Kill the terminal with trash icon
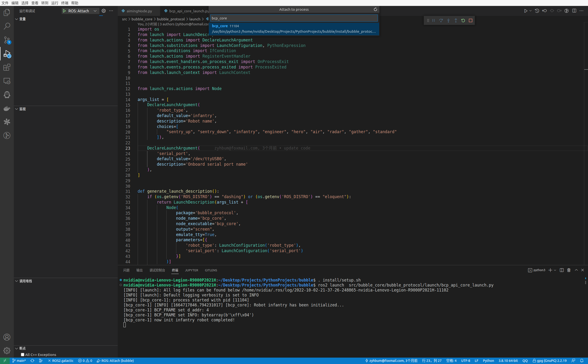This screenshot has width=588, height=364. pos(569,270)
